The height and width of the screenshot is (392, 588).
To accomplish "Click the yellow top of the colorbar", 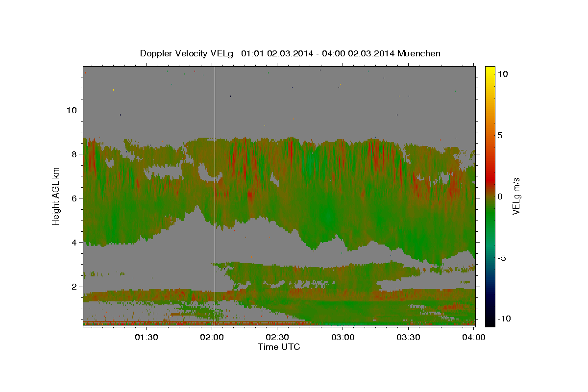I will pos(490,72).
